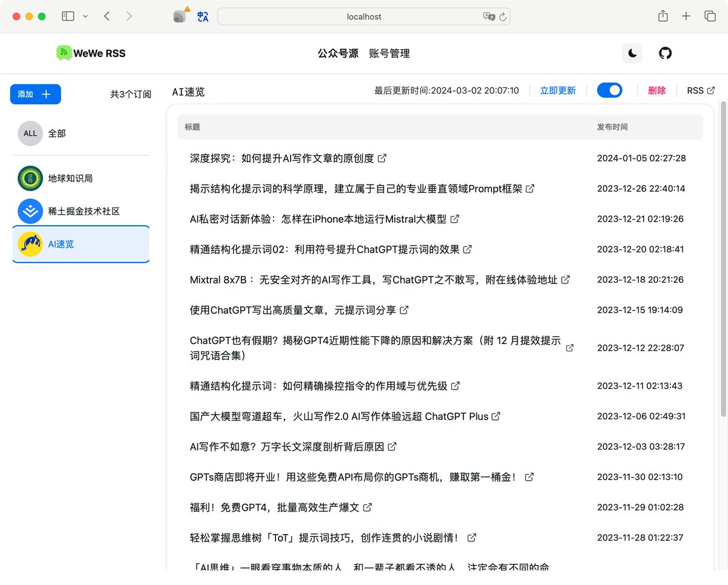The image size is (728, 585).
Task: Click timestamp 2023-11-28 01:22:37
Action: tap(640, 538)
